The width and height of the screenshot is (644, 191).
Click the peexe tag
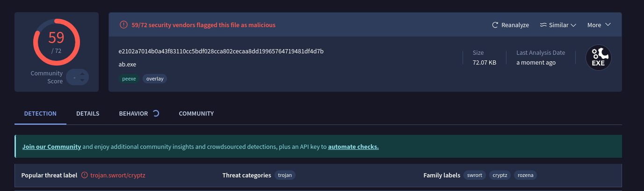pos(129,79)
